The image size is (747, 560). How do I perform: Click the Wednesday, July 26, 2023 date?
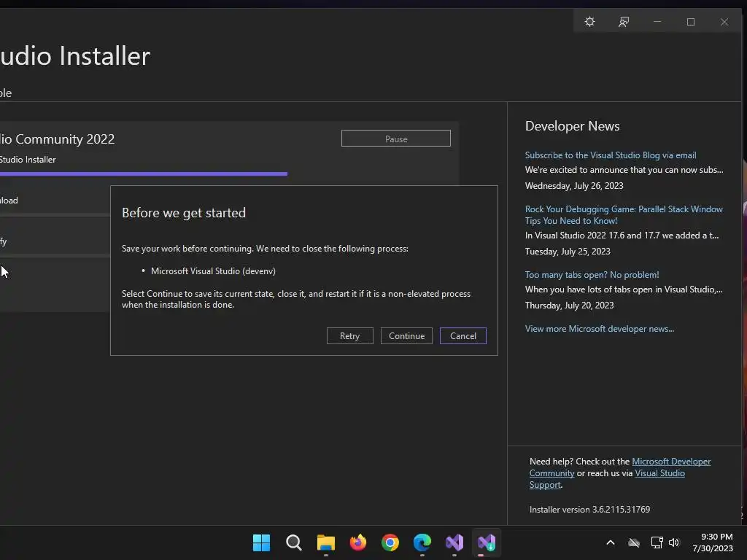click(x=574, y=186)
